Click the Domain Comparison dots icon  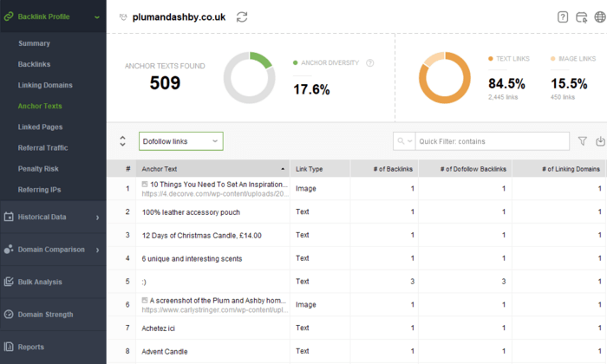pos(9,250)
